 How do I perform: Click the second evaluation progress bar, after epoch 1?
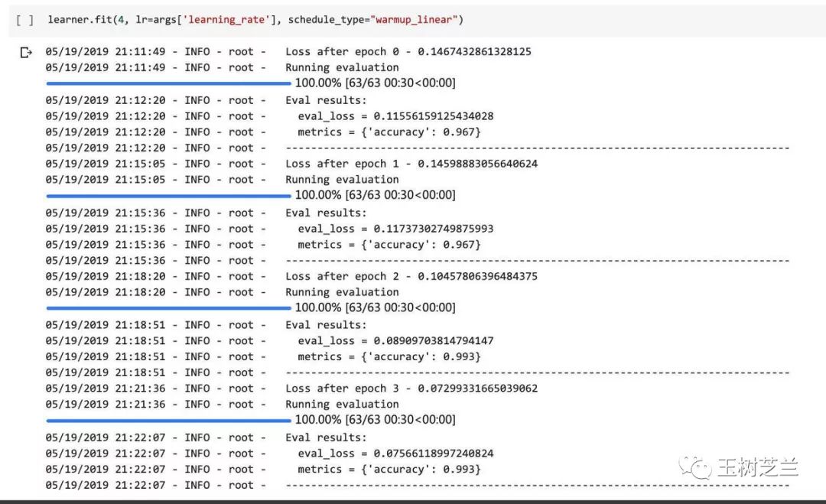[168, 196]
